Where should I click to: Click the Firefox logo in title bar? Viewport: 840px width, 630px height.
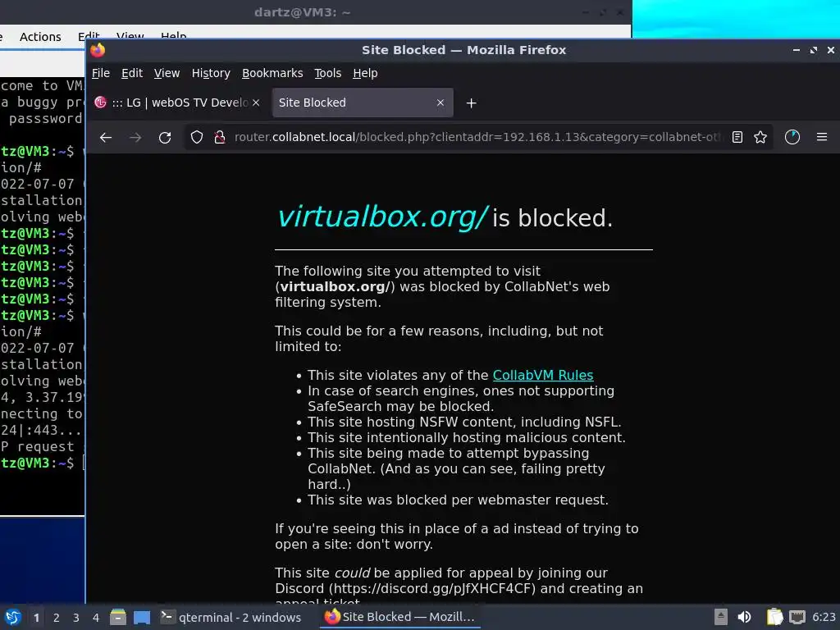(98, 50)
